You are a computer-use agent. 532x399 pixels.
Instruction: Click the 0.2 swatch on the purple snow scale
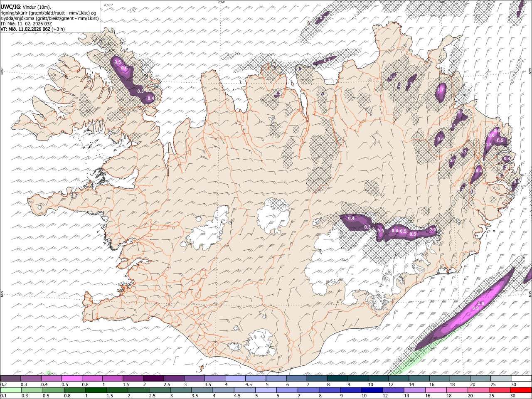(x=11, y=378)
